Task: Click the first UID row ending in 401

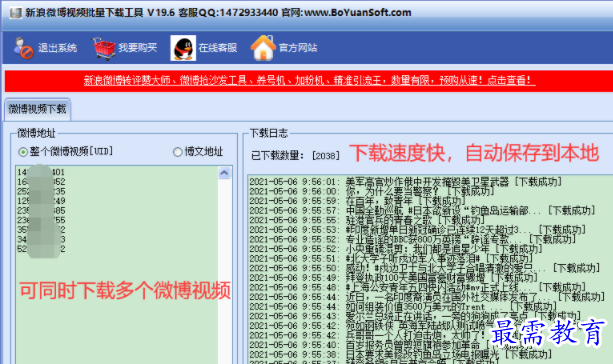Action: [41, 172]
